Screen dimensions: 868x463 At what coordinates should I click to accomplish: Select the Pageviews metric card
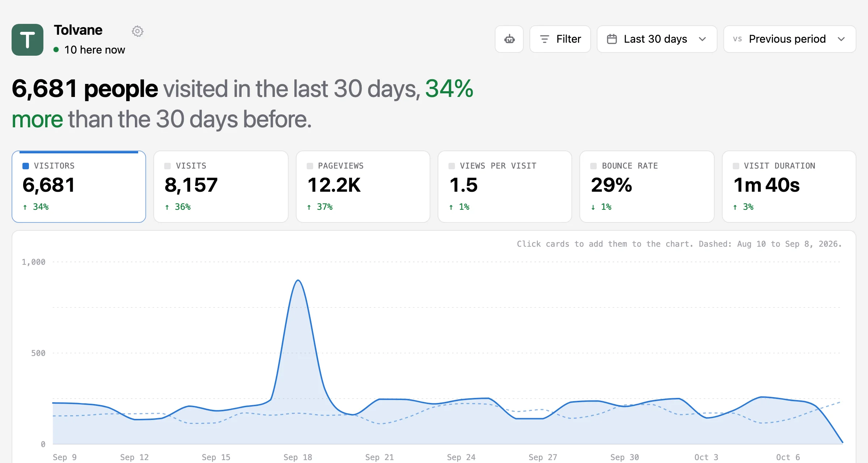[363, 187]
